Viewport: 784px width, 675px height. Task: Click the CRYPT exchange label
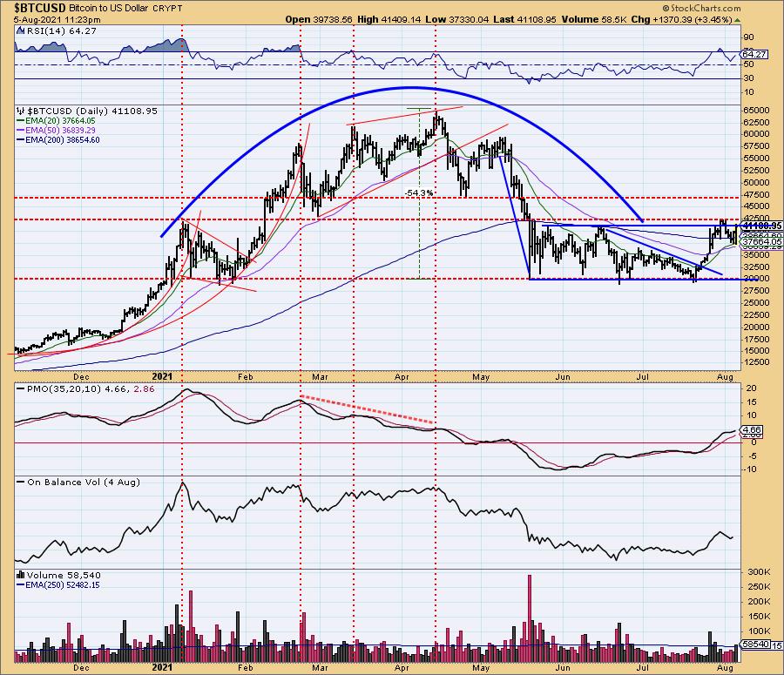(167, 9)
